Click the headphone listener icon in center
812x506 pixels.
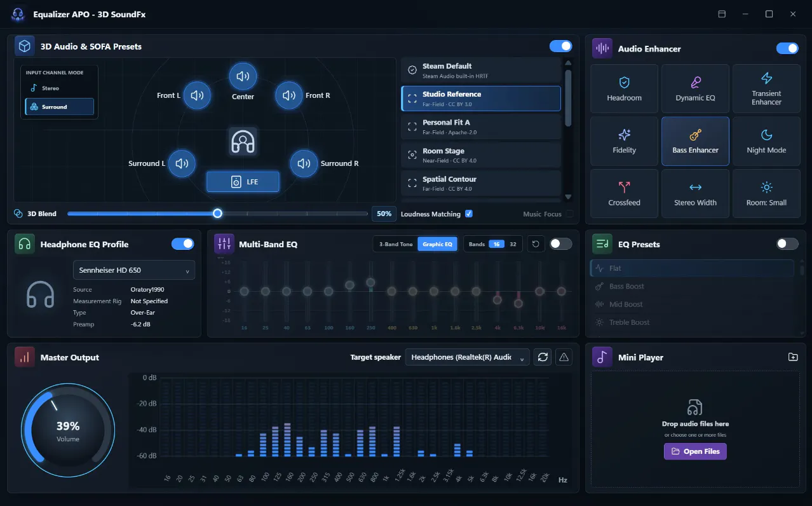pos(243,141)
